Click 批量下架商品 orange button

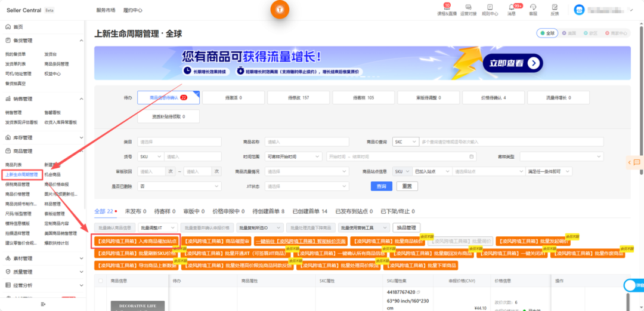[421, 266]
